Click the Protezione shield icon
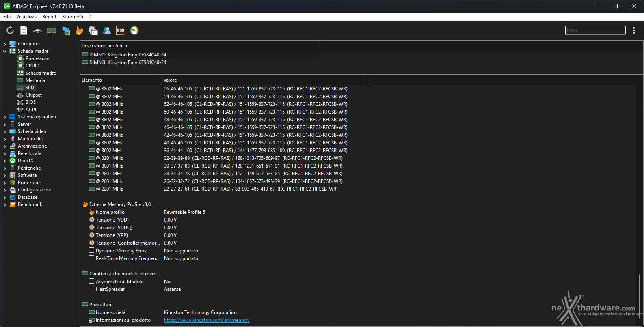The height and width of the screenshot is (327, 644). 13,183
